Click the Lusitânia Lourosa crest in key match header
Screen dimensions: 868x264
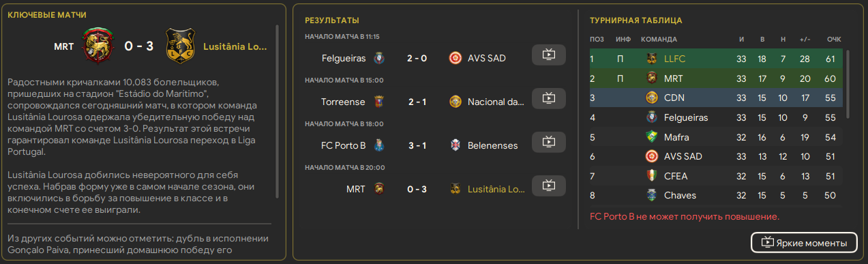click(180, 46)
